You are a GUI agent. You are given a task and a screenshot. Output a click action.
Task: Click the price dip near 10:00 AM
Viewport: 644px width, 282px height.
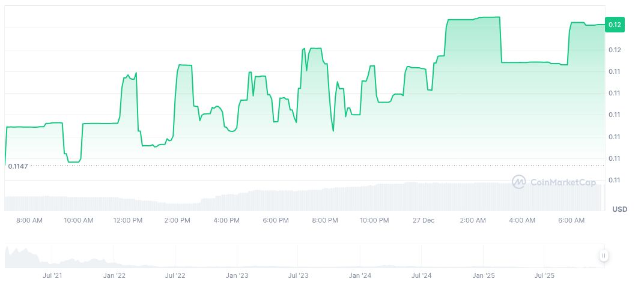click(x=73, y=161)
